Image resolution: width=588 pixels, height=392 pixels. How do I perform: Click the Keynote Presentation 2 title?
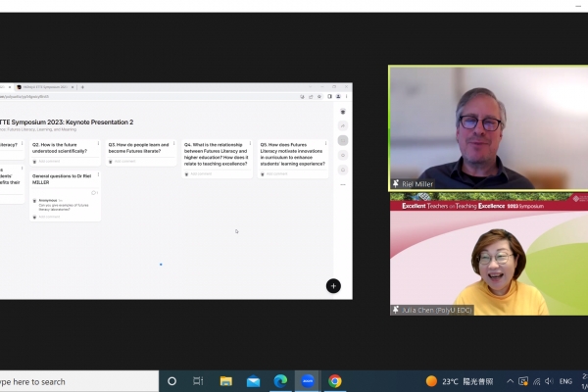click(67, 122)
